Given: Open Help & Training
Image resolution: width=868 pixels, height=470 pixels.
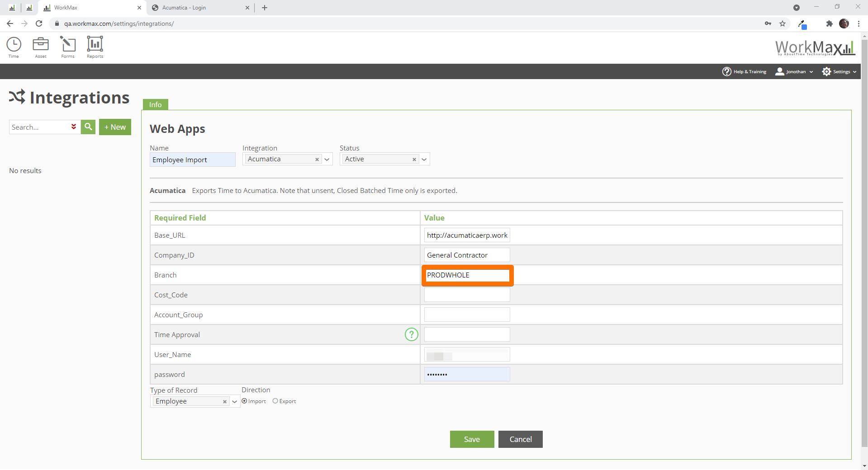Looking at the screenshot, I should [744, 71].
